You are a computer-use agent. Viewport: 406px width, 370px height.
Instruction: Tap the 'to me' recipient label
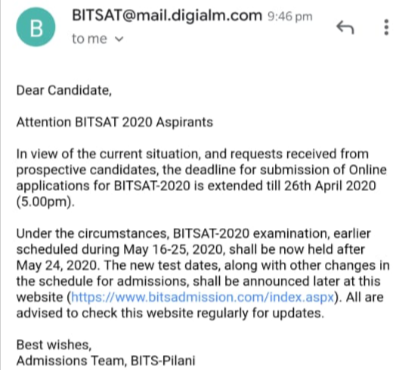point(89,39)
